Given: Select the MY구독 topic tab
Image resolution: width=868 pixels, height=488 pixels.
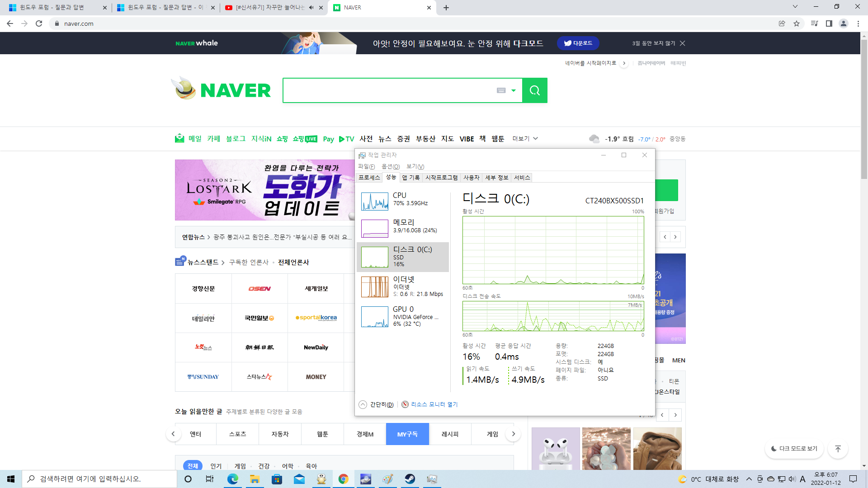Looking at the screenshot, I should click(407, 434).
